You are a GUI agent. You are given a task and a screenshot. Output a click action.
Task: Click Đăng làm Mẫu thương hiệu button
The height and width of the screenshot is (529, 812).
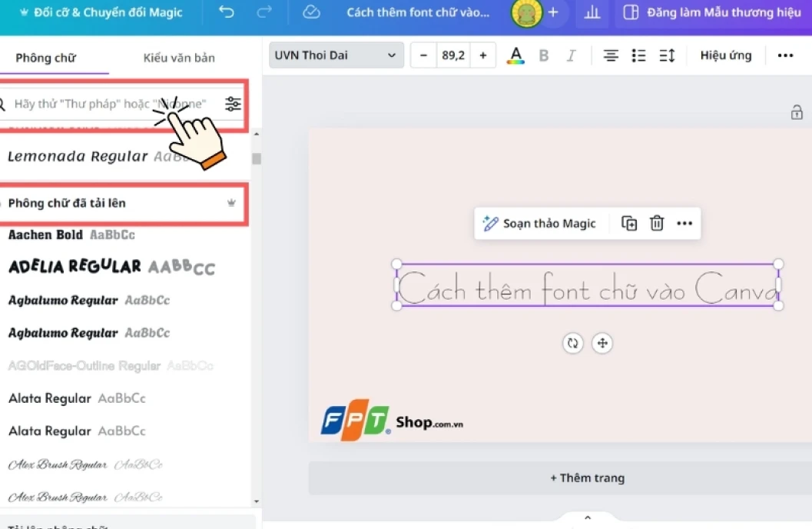pos(712,12)
